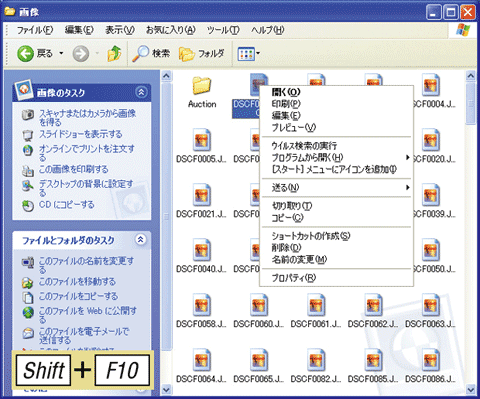The height and width of the screenshot is (399, 480).
Task: Select the DSCF0062.J.. image file icon
Action: [x=373, y=305]
